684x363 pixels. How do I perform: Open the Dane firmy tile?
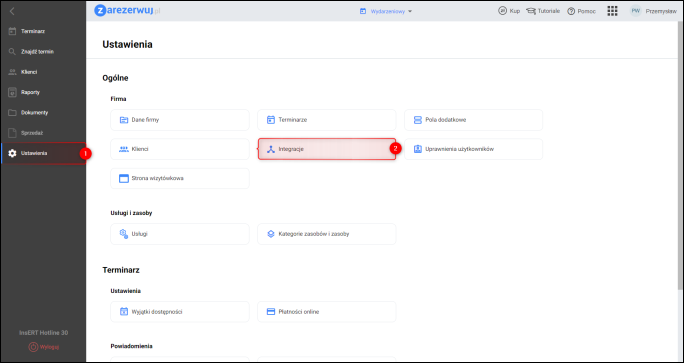point(180,120)
